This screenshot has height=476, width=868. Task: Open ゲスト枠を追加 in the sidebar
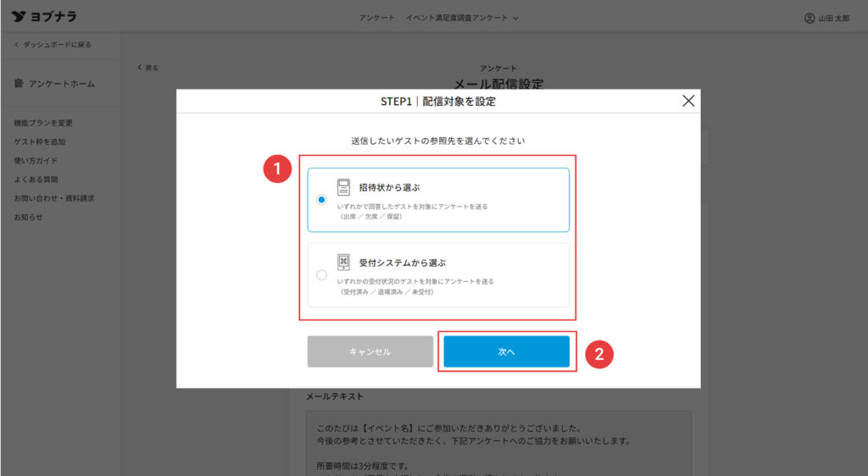click(40, 141)
